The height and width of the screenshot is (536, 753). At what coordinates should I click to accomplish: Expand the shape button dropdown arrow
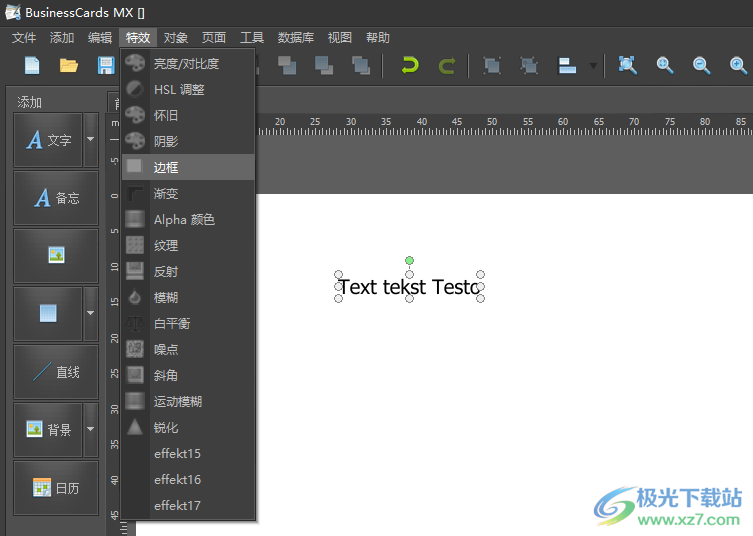[x=91, y=313]
